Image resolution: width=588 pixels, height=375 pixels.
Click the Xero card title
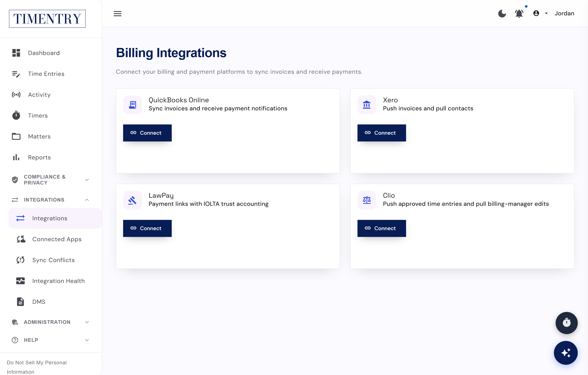[x=390, y=100]
